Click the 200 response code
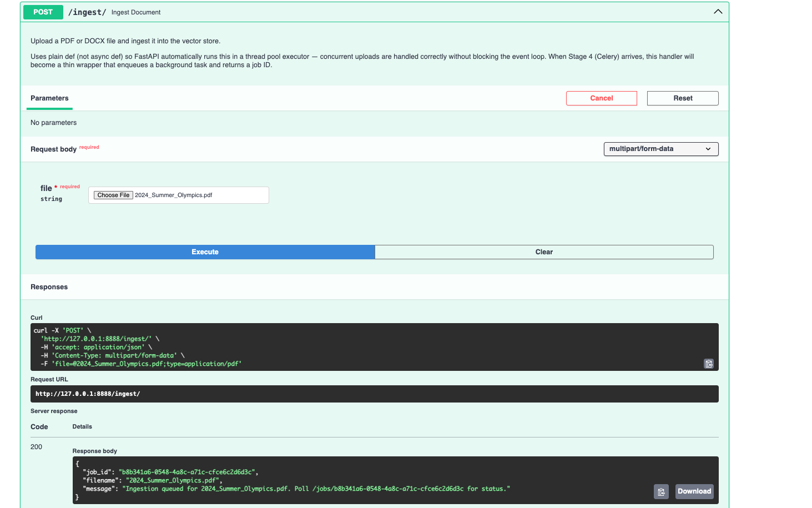The image size is (812, 508). click(36, 447)
